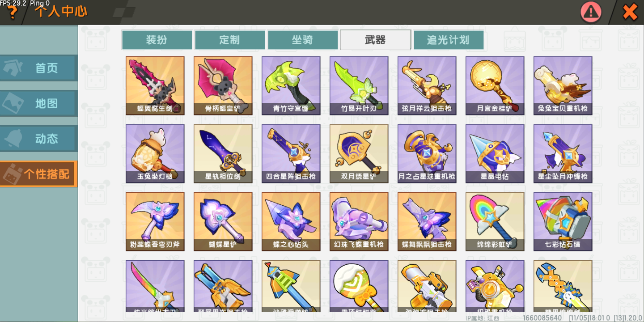Select the 月宫金桂铲 weapon

(495, 86)
